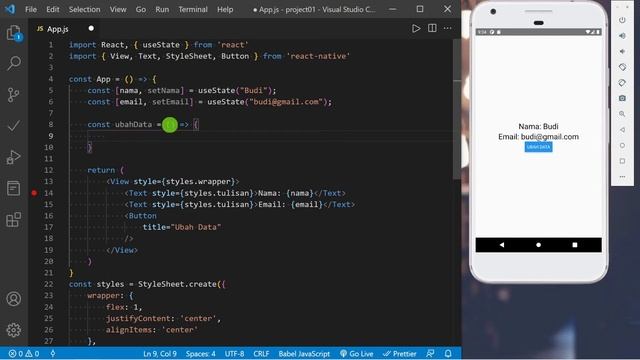Open the Search view in activity bar

(x=13, y=63)
